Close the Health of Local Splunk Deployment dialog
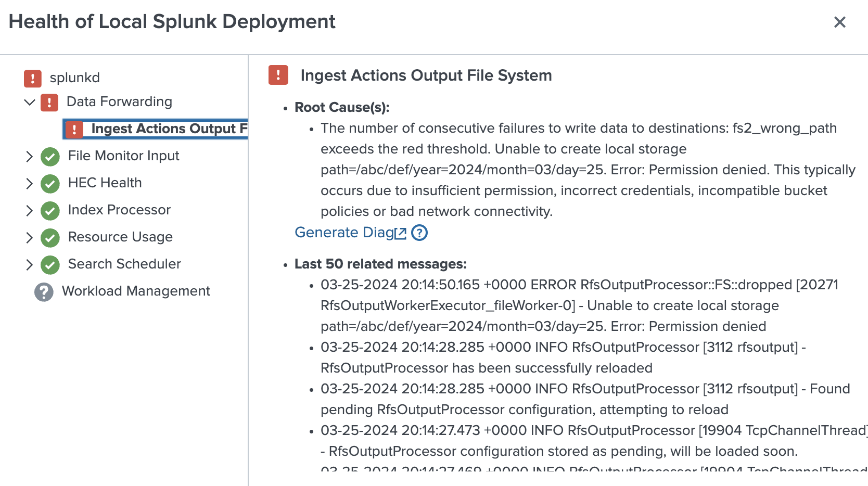Screen dimensions: 868x486 click(x=839, y=22)
